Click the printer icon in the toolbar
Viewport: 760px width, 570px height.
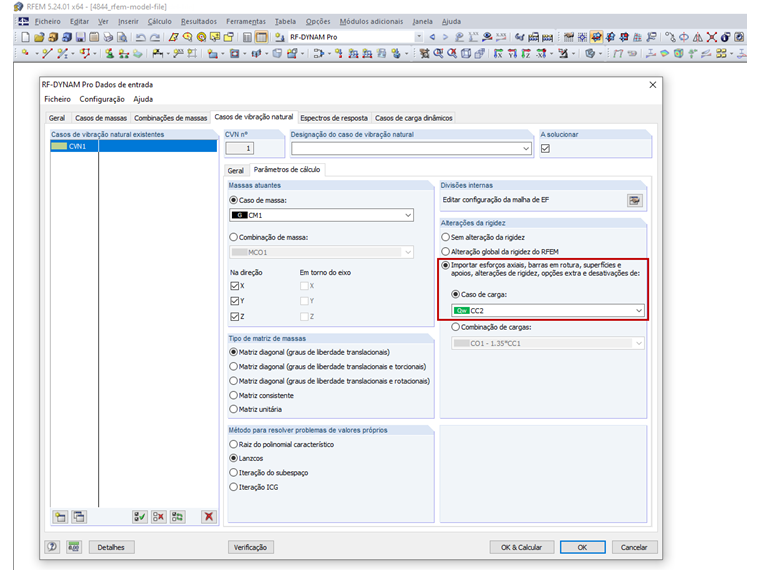pyautogui.click(x=108, y=37)
